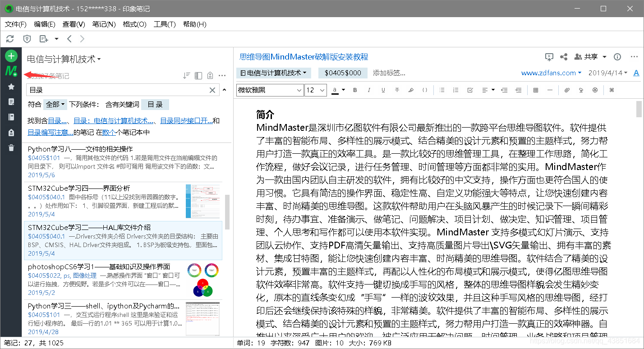Create a new note with the toolbar note icon

pos(44,39)
